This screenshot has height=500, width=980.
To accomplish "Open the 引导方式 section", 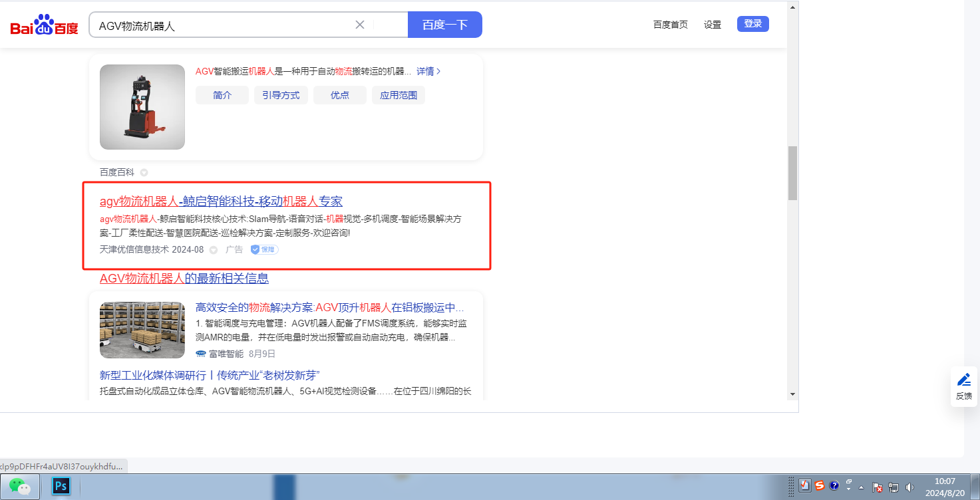I will (281, 95).
